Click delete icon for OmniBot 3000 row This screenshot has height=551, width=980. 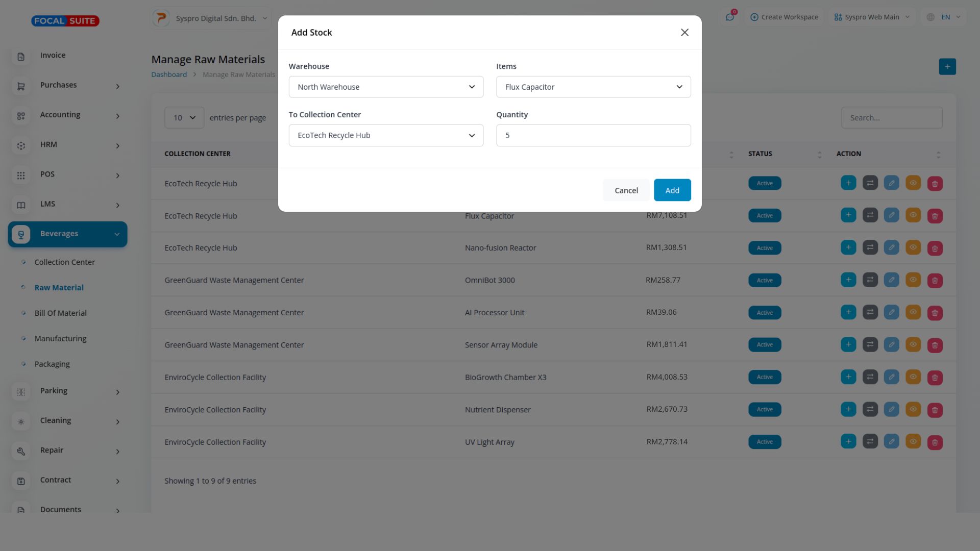pos(935,280)
